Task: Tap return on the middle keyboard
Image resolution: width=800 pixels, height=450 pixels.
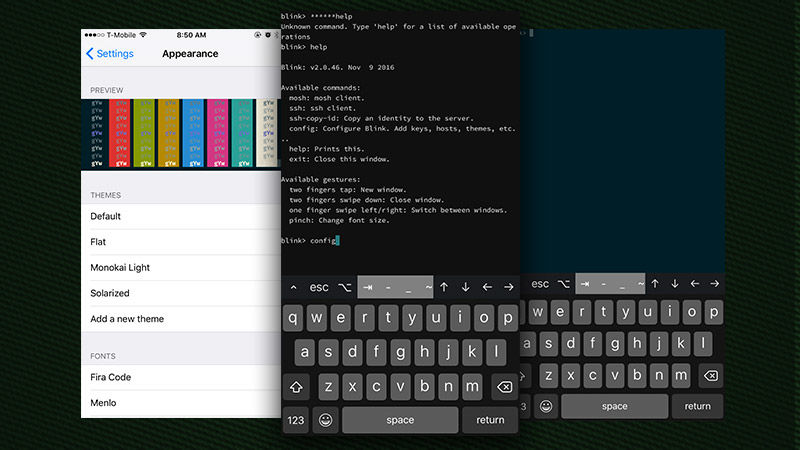Action: click(490, 420)
